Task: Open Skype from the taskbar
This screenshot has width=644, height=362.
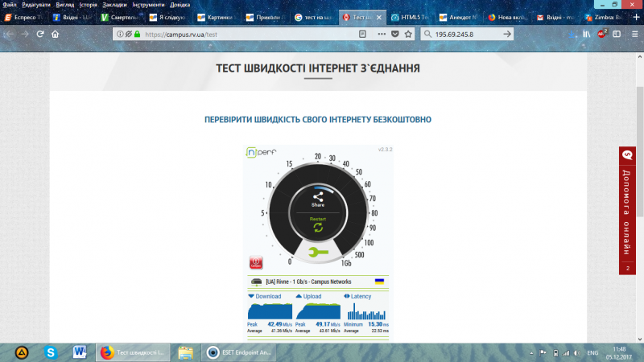Action: 52,352
